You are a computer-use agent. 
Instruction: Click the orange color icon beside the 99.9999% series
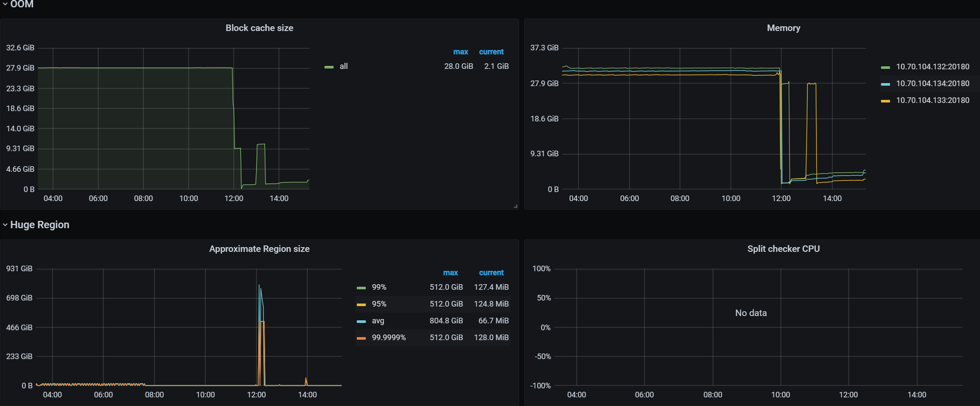click(x=361, y=338)
